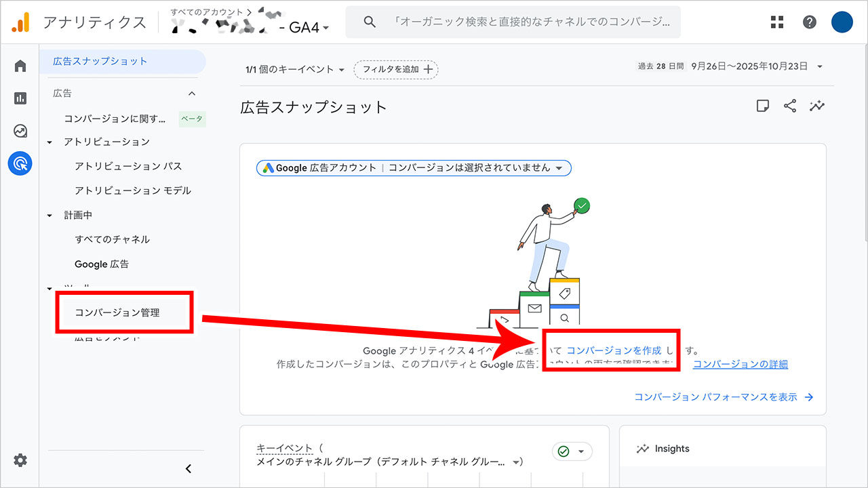Viewport: 868px width, 488px height.
Task: Click the share icon above the report
Action: [790, 106]
